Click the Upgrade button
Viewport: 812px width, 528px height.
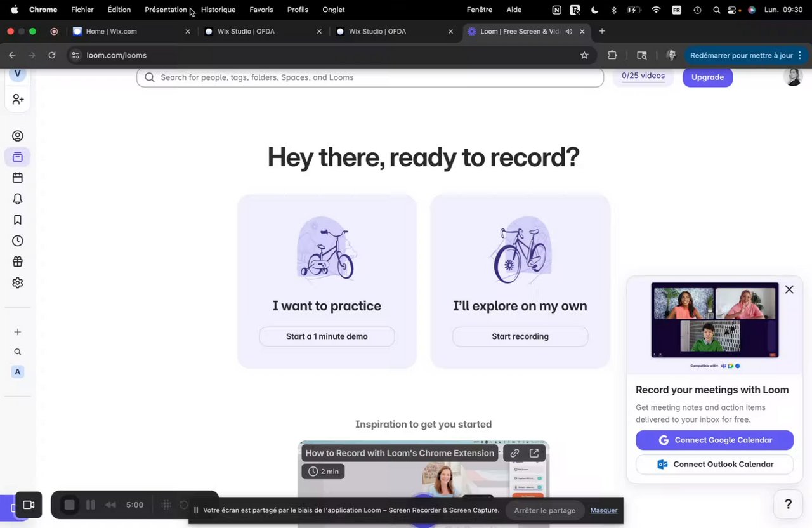point(707,77)
